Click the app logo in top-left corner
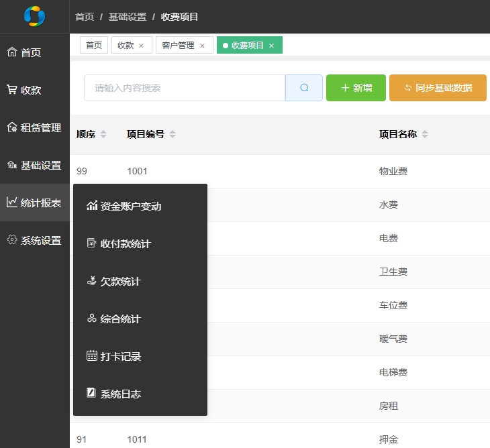Viewport: 490px width, 448px height. 34,16
